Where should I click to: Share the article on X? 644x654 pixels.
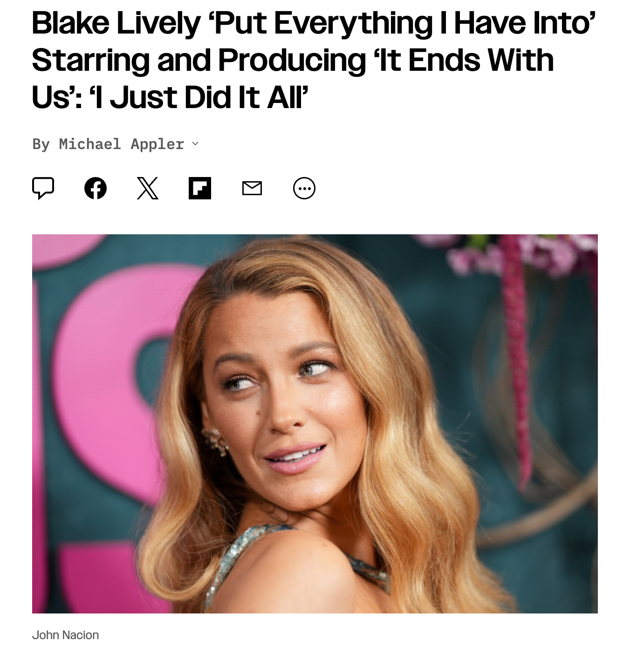[148, 188]
